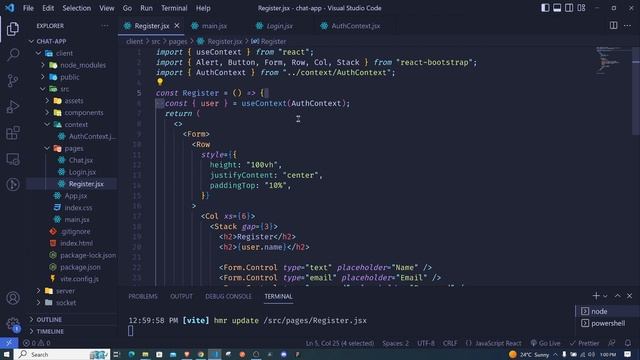Click the remote window indicator in the status bar
640x360 pixels.
(x=9, y=343)
